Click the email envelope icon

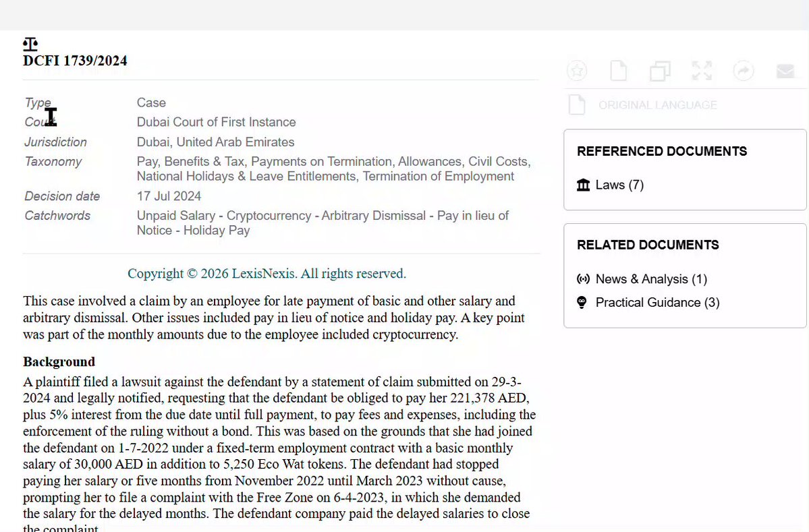click(x=785, y=71)
